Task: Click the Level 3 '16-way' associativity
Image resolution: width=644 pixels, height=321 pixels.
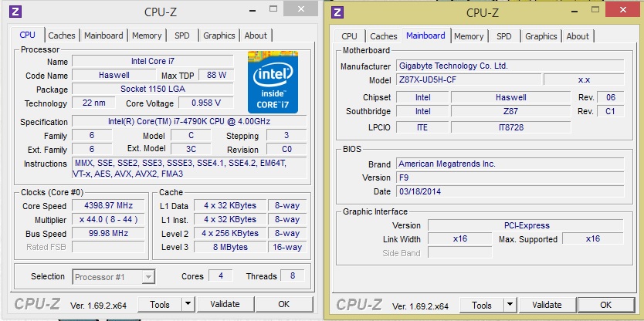Action: pos(287,247)
